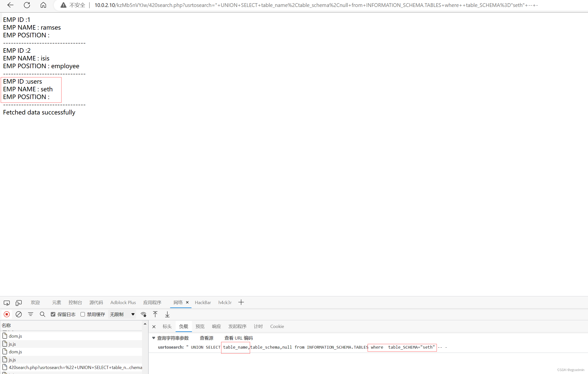Screen dimensions: 588x374
Task: Toggle device emulation icon in DevTools
Action: (19, 303)
